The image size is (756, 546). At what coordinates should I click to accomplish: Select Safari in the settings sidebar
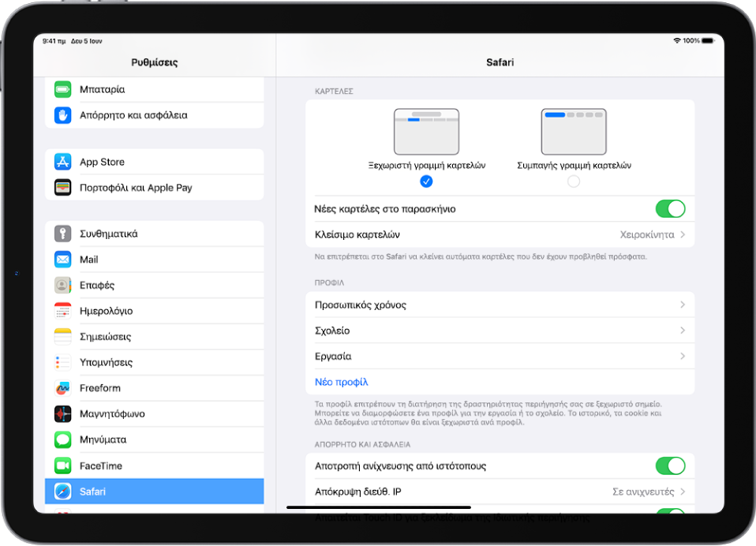point(155,492)
